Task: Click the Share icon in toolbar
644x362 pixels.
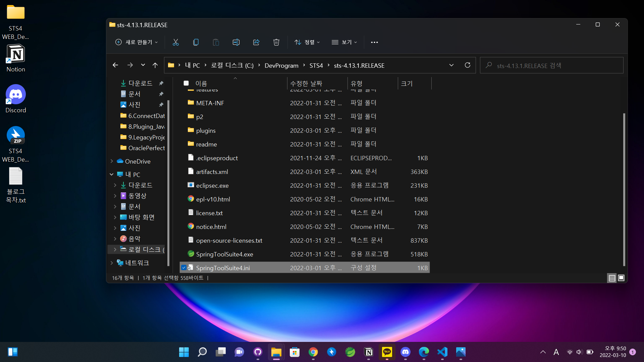Action: pos(256,42)
